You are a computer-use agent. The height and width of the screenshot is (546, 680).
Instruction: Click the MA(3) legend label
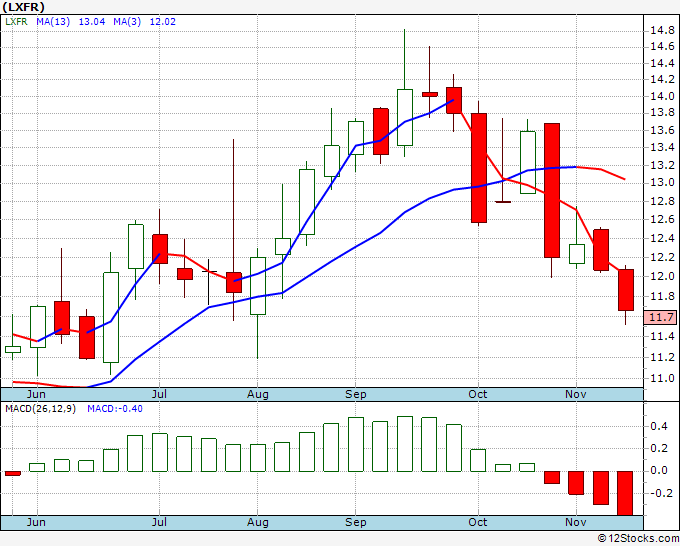(x=127, y=21)
